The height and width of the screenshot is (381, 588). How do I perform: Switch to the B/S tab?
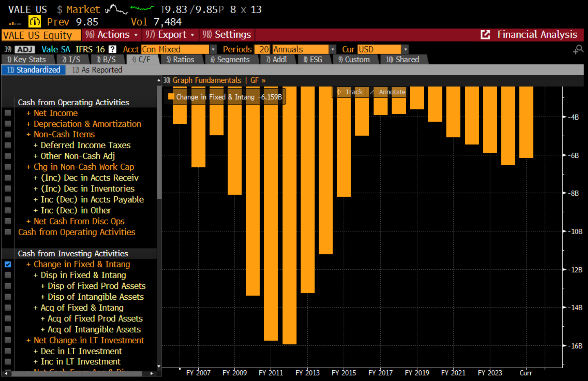[106, 59]
